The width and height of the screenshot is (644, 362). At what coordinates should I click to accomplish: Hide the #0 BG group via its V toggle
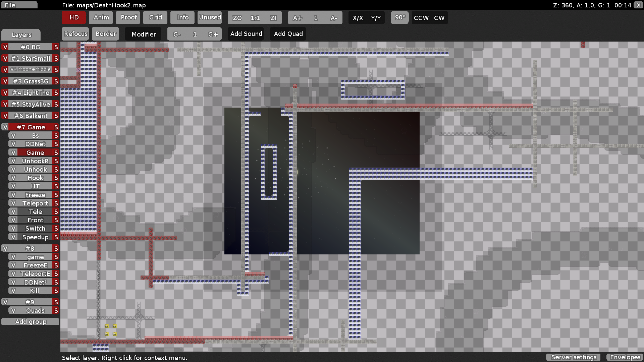(5, 47)
